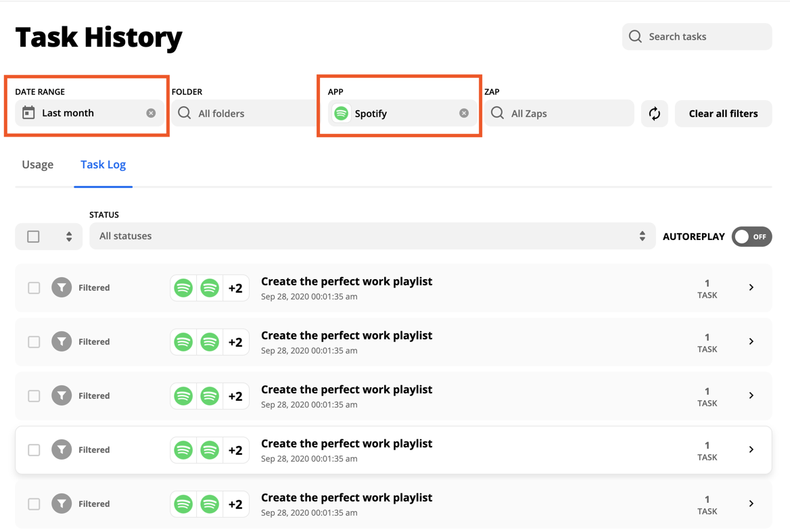Click Filtered status label in third row
This screenshot has width=790, height=532.
pos(94,395)
